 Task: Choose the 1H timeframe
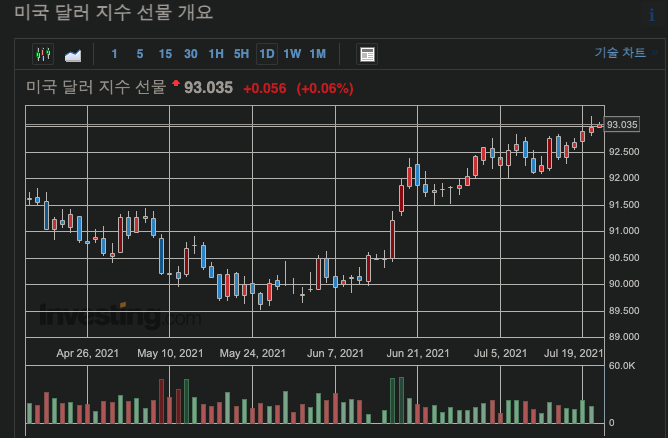tap(216, 54)
